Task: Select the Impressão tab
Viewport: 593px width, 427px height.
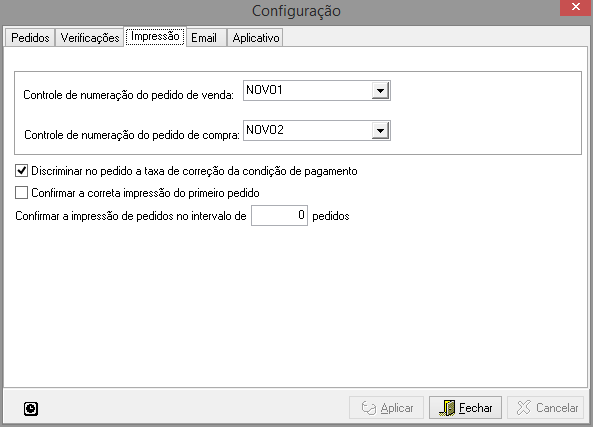Action: 155,37
